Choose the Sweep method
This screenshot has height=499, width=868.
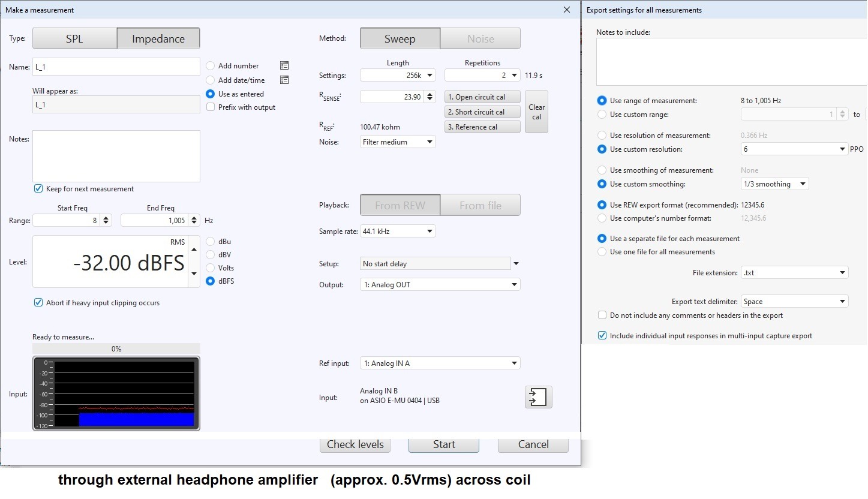[x=400, y=38]
